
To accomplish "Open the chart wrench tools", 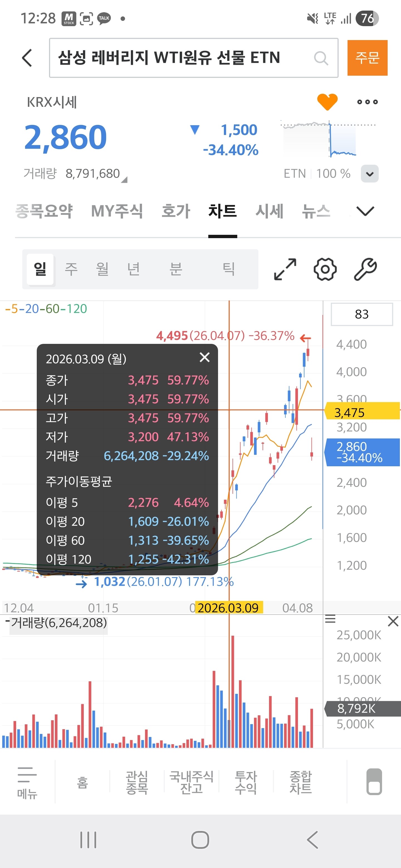I will (x=365, y=269).
